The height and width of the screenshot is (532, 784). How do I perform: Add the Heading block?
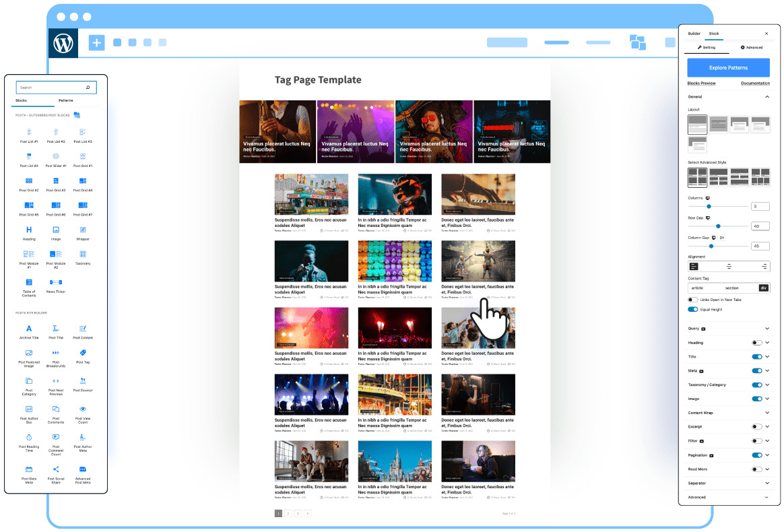(x=29, y=233)
